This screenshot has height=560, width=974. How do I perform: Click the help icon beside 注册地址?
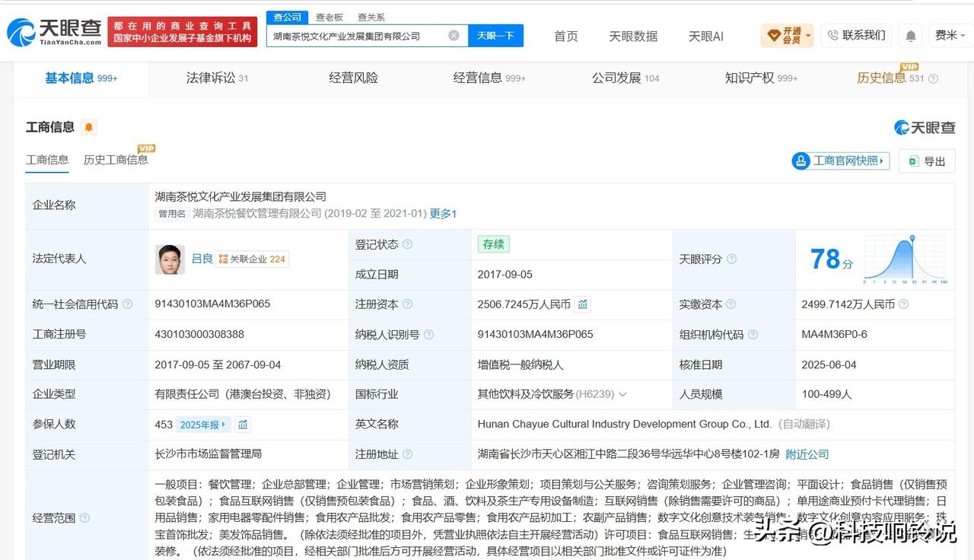tap(408, 454)
